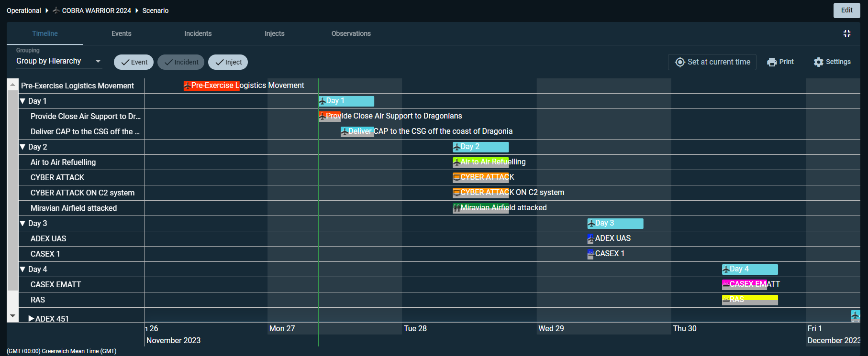Exit fullscreen using the collapse icon
Image resolution: width=868 pixels, height=356 pixels.
[847, 33]
